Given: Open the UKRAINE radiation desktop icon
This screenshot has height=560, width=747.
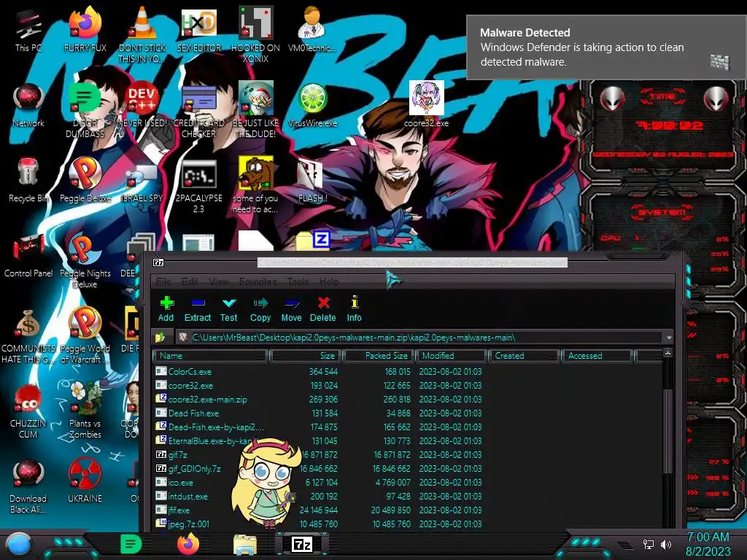Looking at the screenshot, I should pos(85,481).
